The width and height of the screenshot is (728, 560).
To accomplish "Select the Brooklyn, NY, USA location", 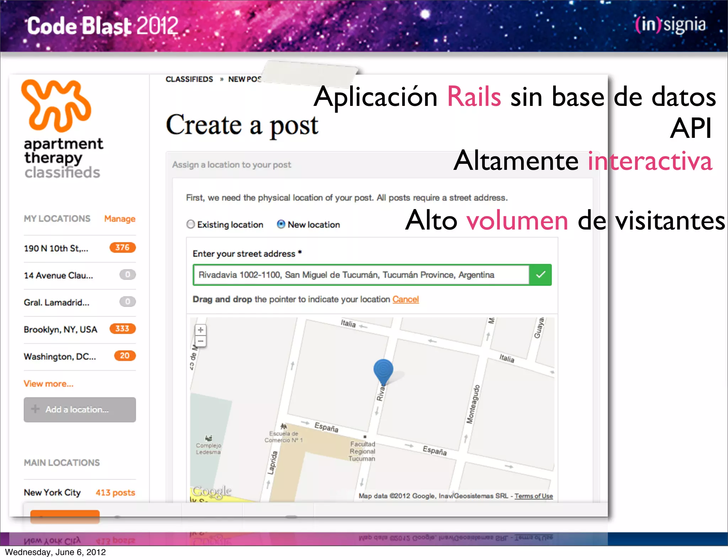I will [60, 329].
